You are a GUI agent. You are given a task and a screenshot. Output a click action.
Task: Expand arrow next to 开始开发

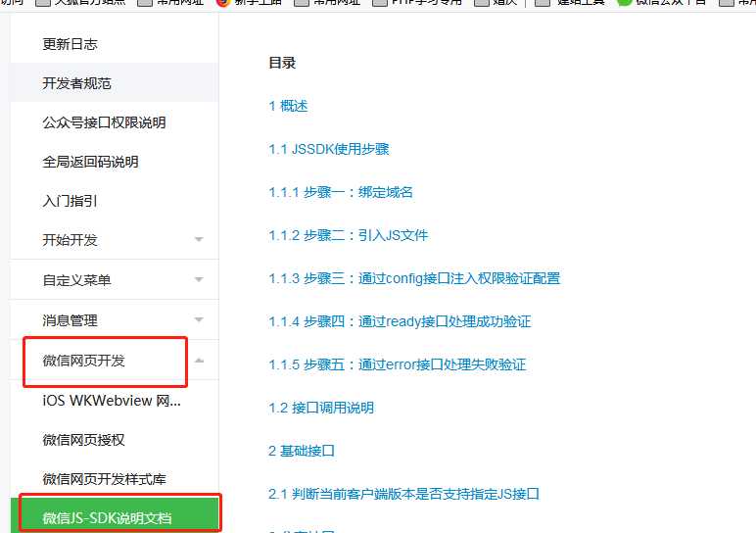pos(199,239)
